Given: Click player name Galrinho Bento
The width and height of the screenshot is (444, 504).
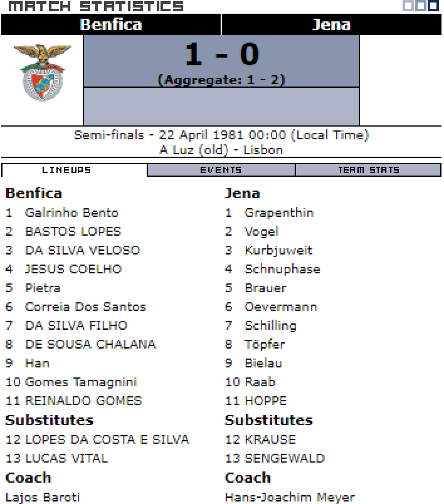Looking at the screenshot, I should click(72, 213).
